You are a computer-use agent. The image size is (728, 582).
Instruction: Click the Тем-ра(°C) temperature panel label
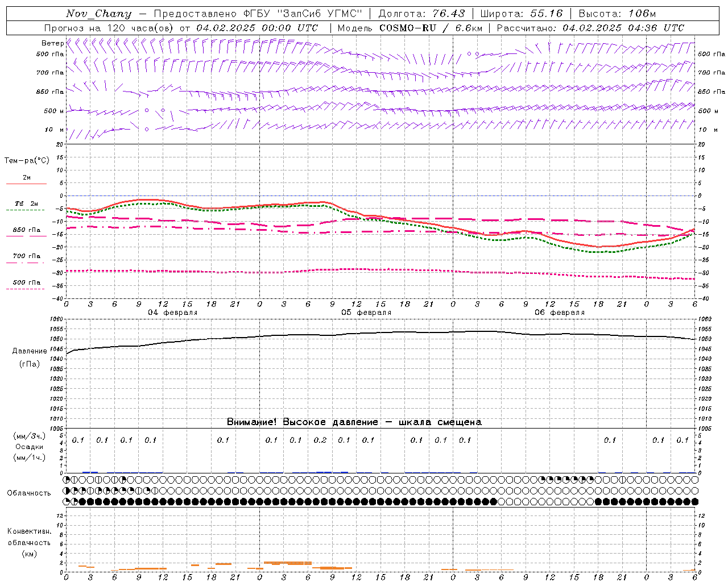coord(27,161)
